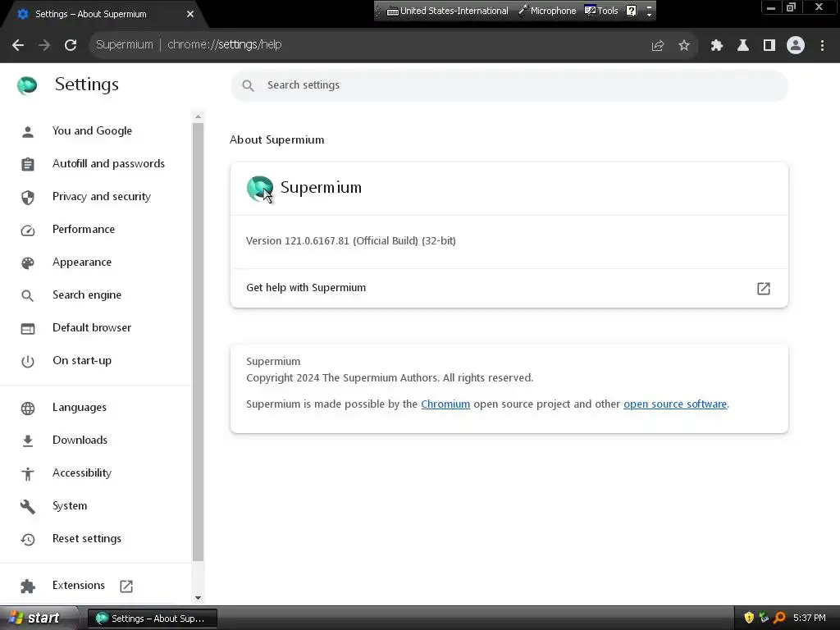Click Microphone on the language bar
840x630 pixels.
click(547, 11)
